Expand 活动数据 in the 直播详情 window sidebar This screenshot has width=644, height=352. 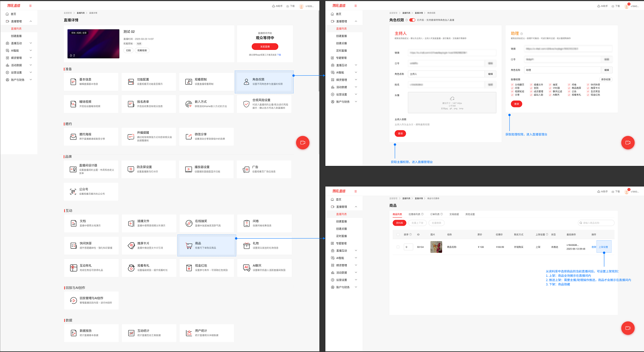coord(30,65)
